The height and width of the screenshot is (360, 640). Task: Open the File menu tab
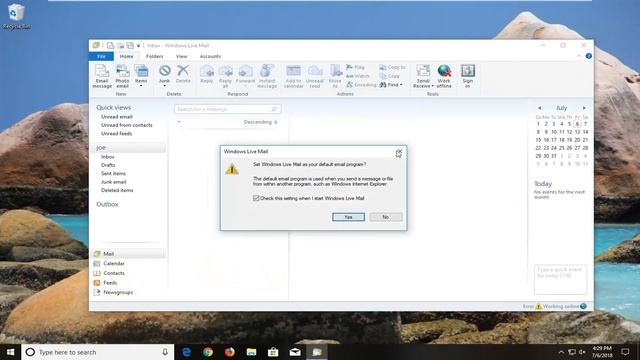(x=101, y=56)
